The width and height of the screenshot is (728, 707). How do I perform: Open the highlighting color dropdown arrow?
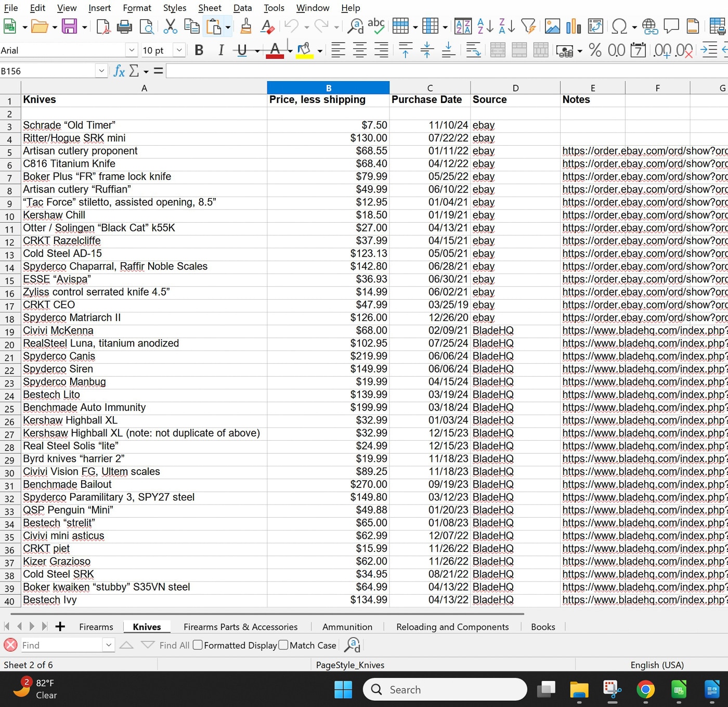click(319, 52)
